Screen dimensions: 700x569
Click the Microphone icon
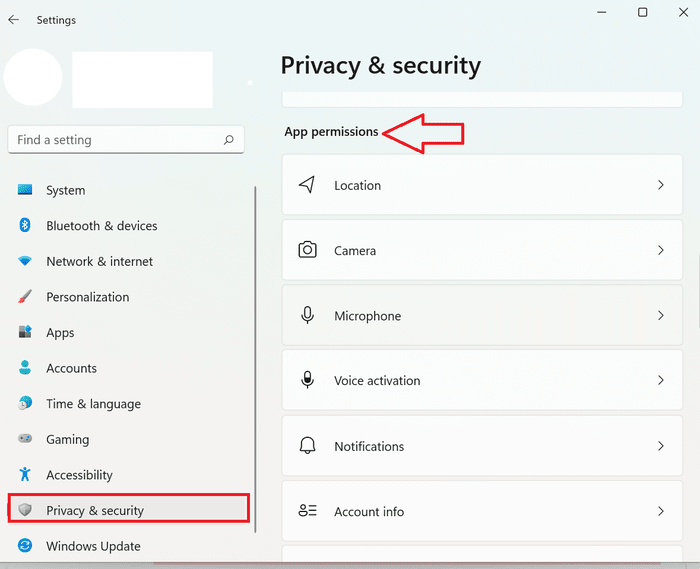coord(307,315)
